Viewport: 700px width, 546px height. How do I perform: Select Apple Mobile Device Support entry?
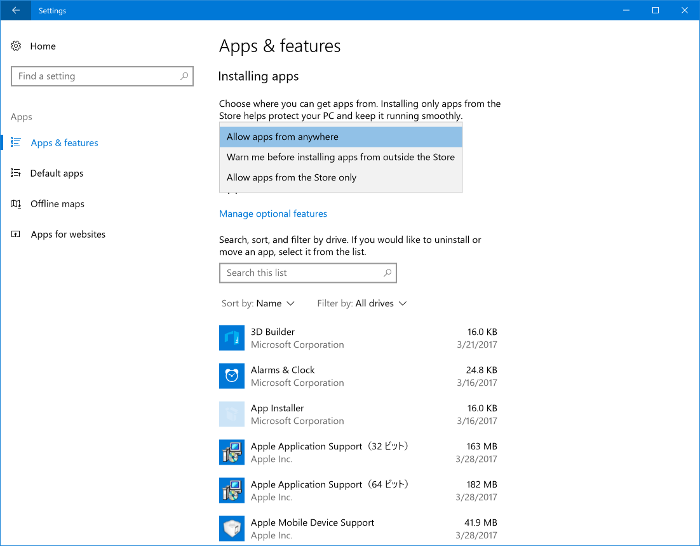358,529
